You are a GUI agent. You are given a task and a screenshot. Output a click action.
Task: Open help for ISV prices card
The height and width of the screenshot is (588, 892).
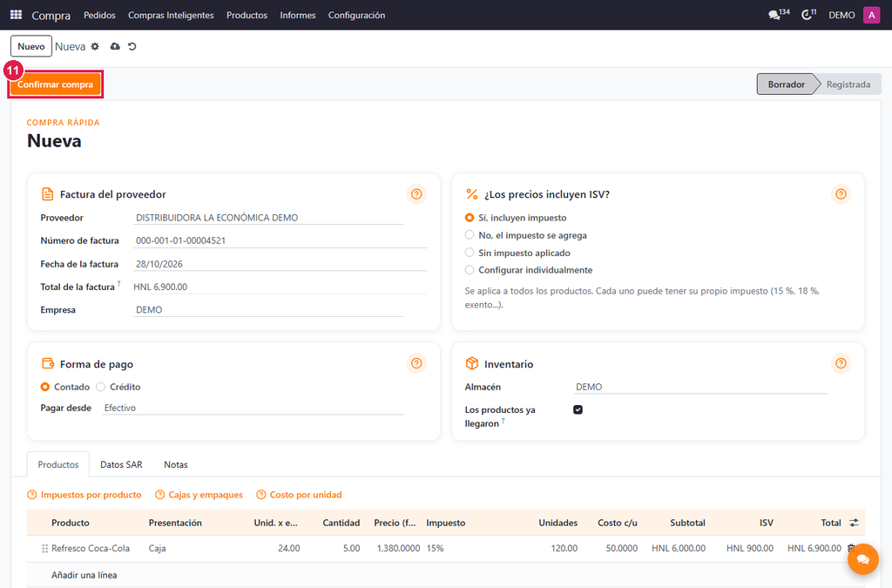pyautogui.click(x=841, y=194)
